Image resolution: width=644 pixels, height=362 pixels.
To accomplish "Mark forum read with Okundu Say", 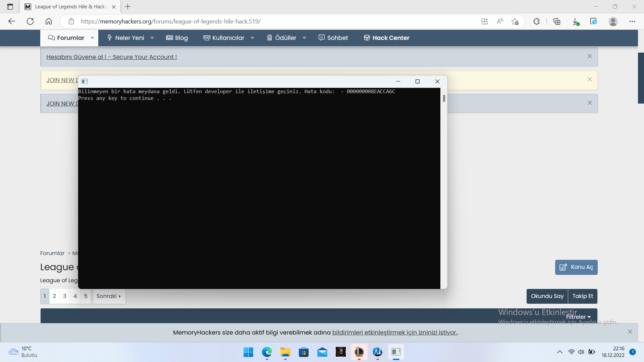I will [x=547, y=296].
